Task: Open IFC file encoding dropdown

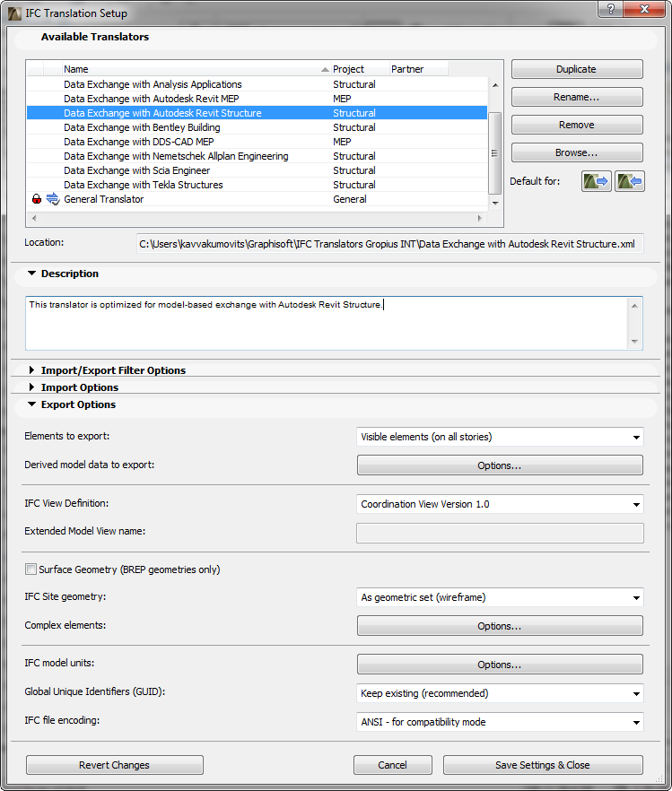Action: 500,722
